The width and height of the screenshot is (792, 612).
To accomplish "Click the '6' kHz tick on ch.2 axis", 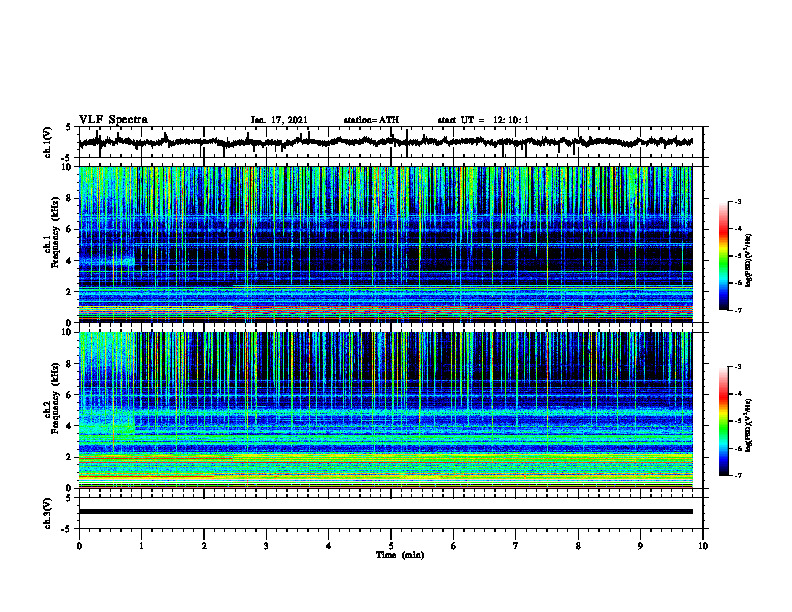I will [70, 395].
